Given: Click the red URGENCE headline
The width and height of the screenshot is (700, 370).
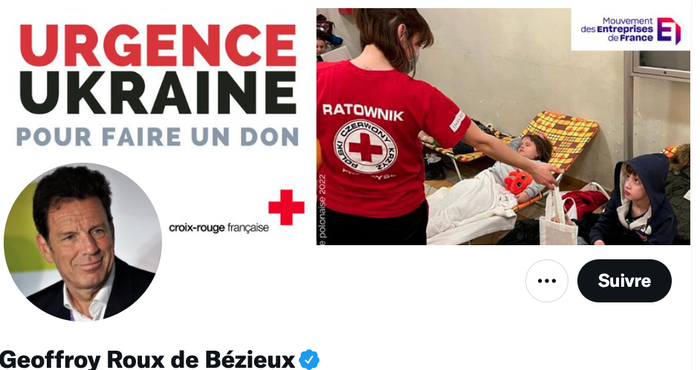Looking at the screenshot, I should click(x=158, y=46).
